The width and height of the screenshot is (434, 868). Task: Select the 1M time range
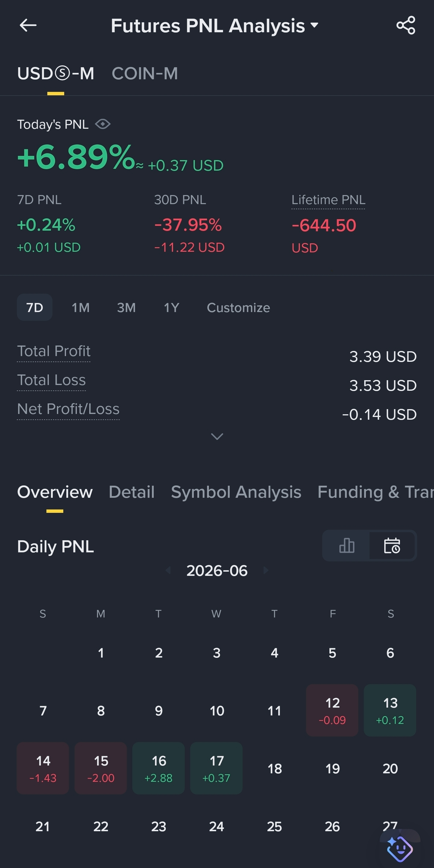point(80,307)
